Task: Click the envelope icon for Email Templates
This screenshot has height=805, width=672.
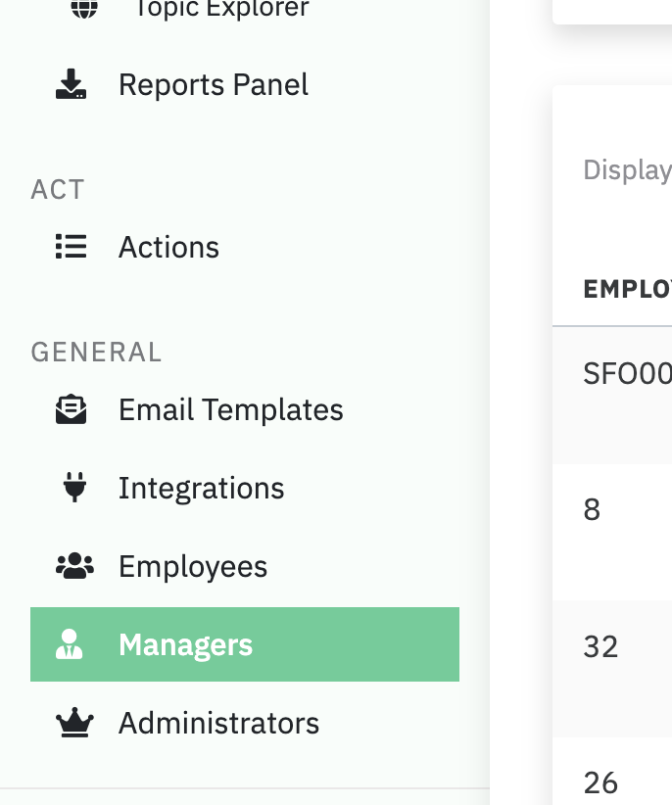Action: [x=72, y=409]
